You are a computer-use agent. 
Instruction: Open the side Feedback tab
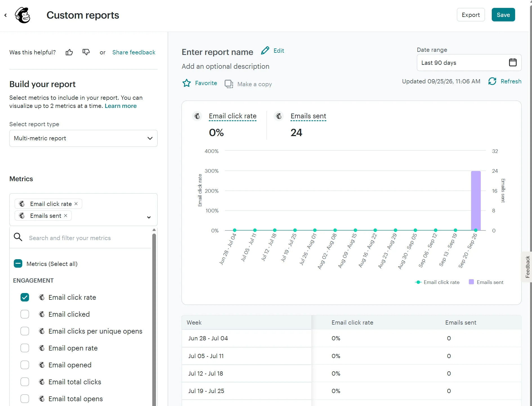[527, 267]
